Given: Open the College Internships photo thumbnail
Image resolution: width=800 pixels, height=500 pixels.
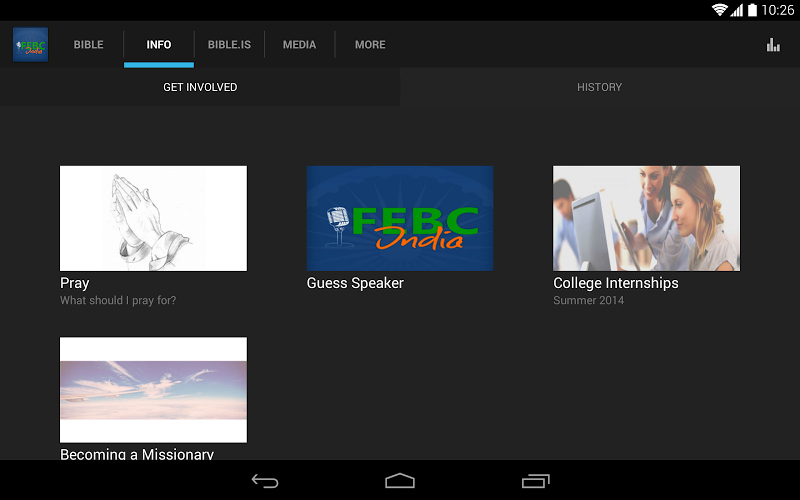Looking at the screenshot, I should pyautogui.click(x=646, y=218).
